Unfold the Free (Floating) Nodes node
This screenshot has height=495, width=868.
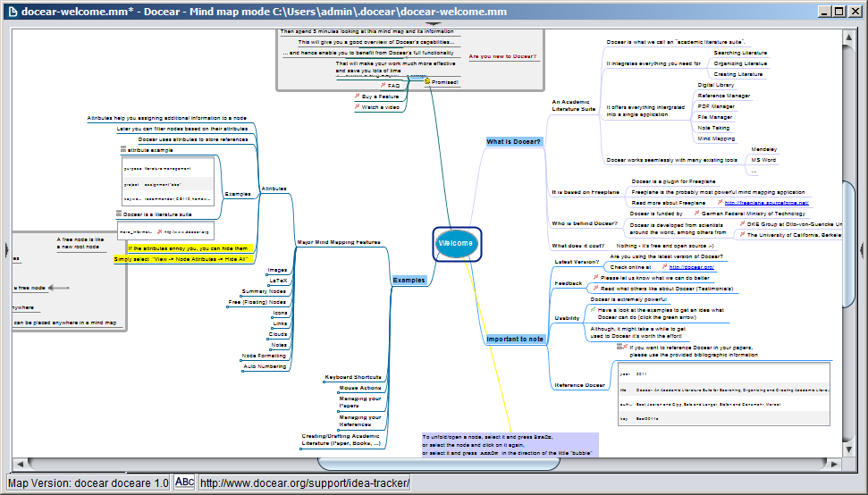(x=228, y=306)
